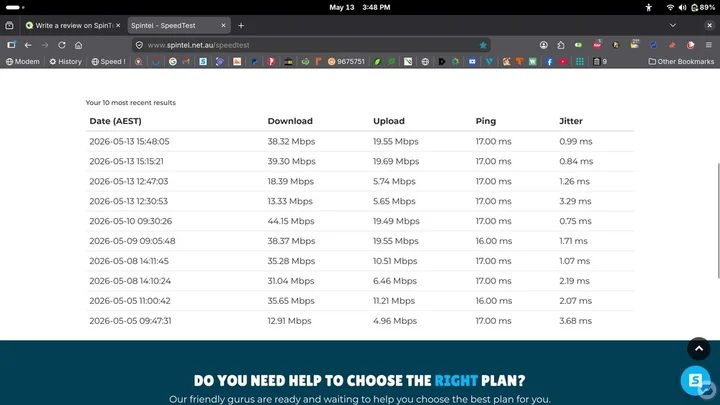Select download value 12.91 Mbps
Image resolution: width=720 pixels, height=405 pixels.
pos(289,321)
